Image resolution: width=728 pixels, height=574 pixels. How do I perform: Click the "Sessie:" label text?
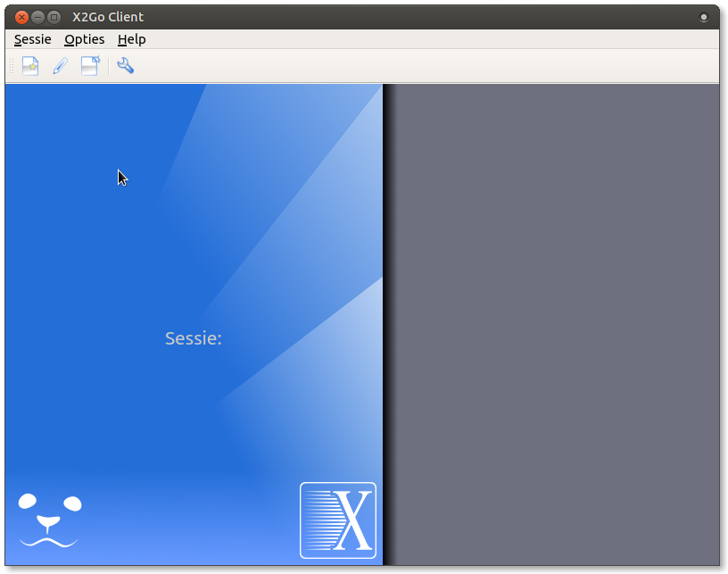(194, 338)
